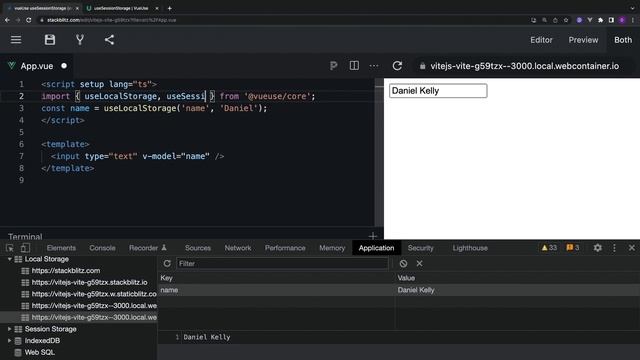Expand the Session Storage tree node
Image resolution: width=640 pixels, height=360 pixels.
[9, 329]
